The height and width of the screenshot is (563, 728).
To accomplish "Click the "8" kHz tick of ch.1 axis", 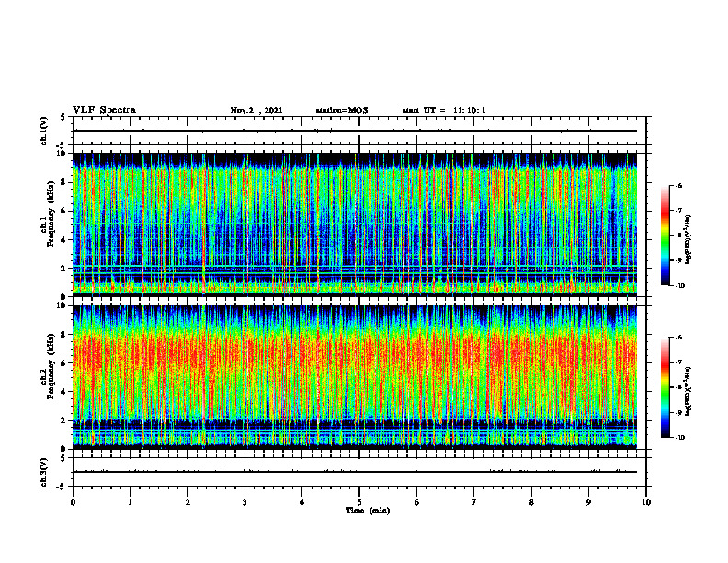I will click(x=64, y=182).
